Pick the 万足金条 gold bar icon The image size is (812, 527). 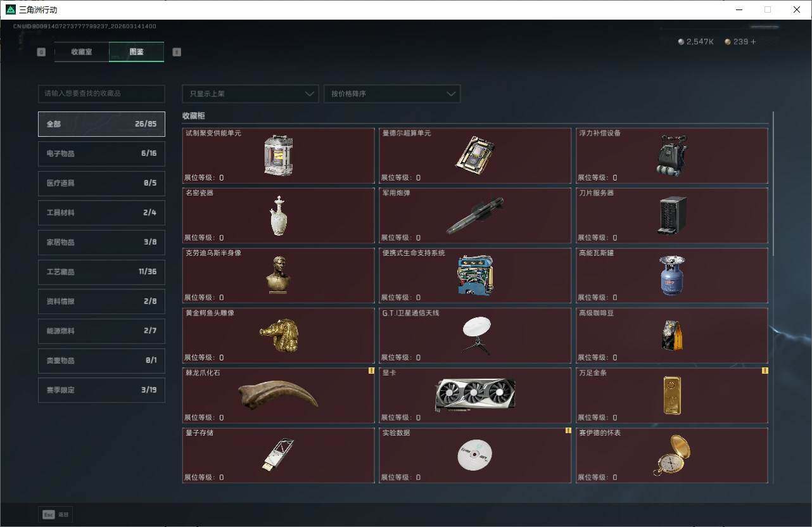tap(672, 395)
